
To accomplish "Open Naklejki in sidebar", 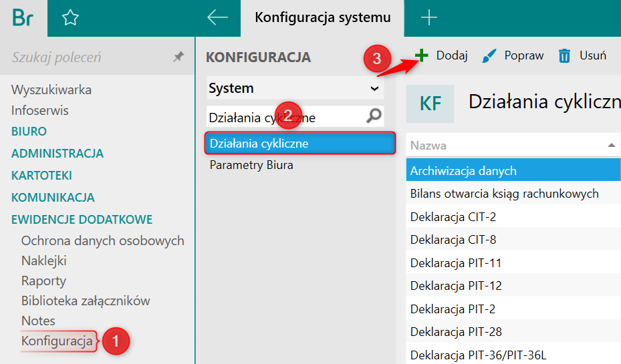I will coord(44,260).
